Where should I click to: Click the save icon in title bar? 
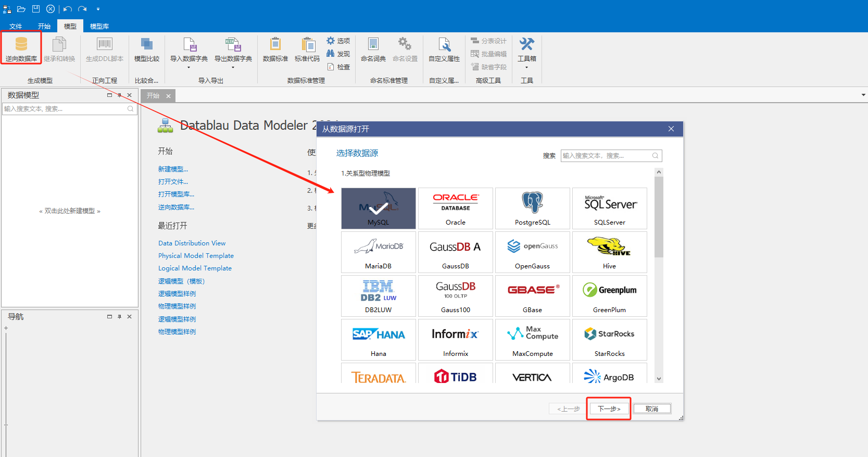click(36, 9)
